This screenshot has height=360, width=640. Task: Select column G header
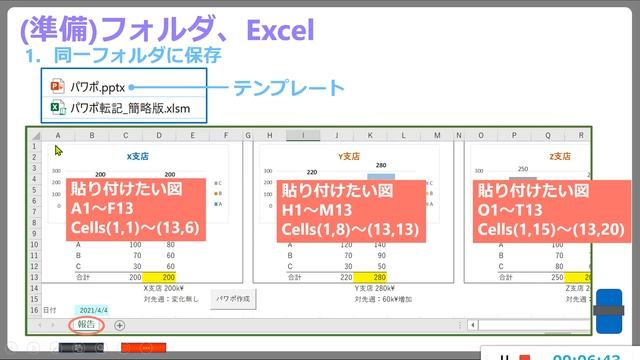[248, 136]
